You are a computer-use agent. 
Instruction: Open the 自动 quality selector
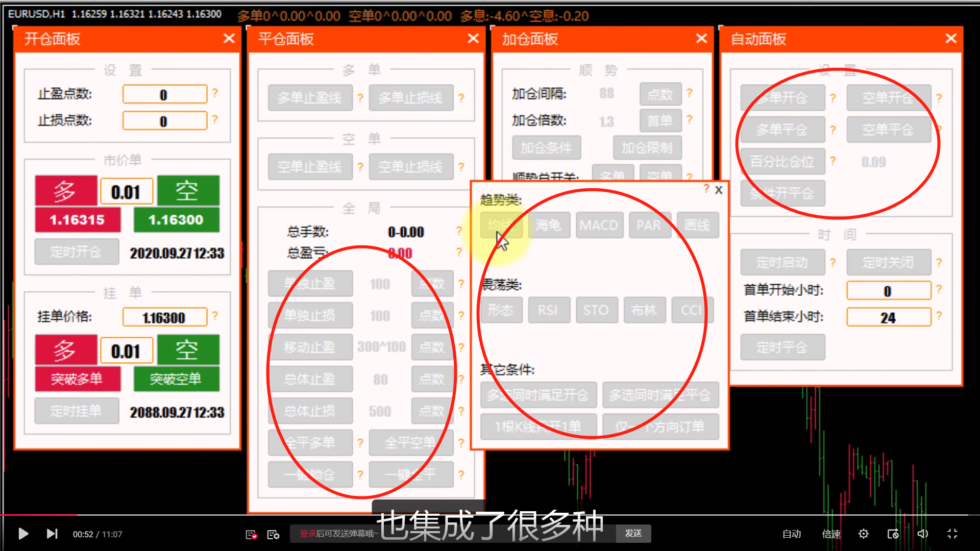click(x=791, y=534)
